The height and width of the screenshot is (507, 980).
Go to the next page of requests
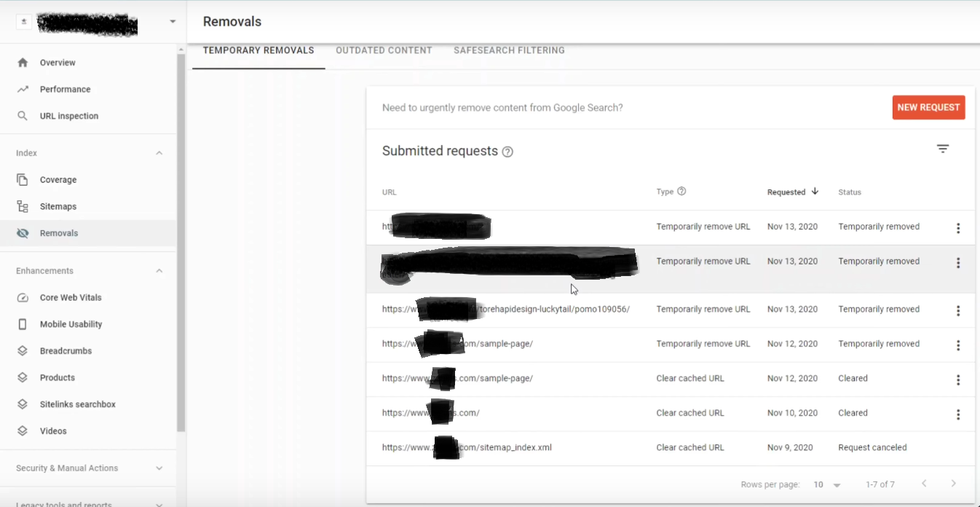coord(953,483)
